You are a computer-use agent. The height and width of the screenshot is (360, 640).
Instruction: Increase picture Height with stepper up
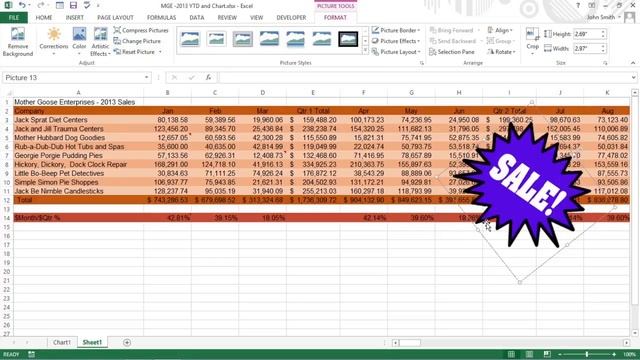point(603,32)
